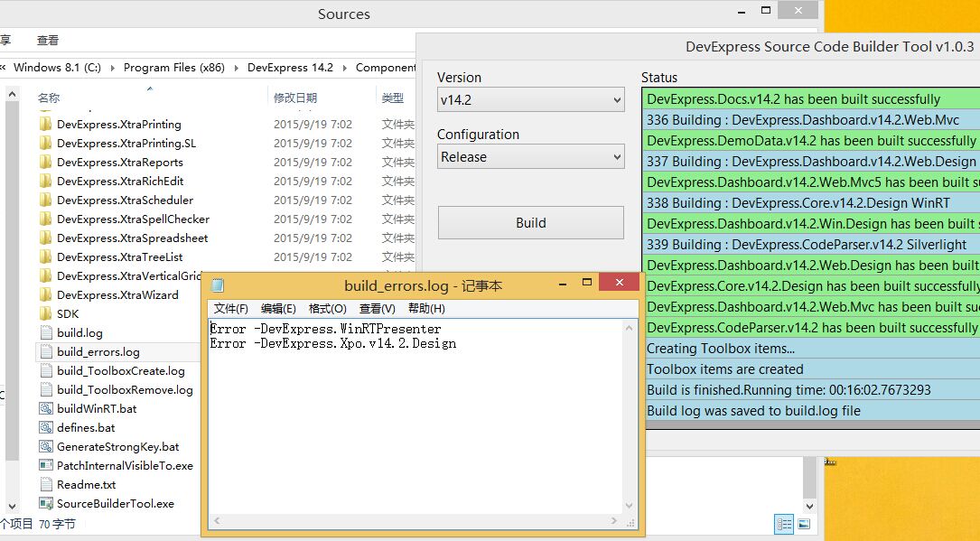Open Notepad 编辑(E) menu
The height and width of the screenshot is (541, 980).
click(278, 309)
